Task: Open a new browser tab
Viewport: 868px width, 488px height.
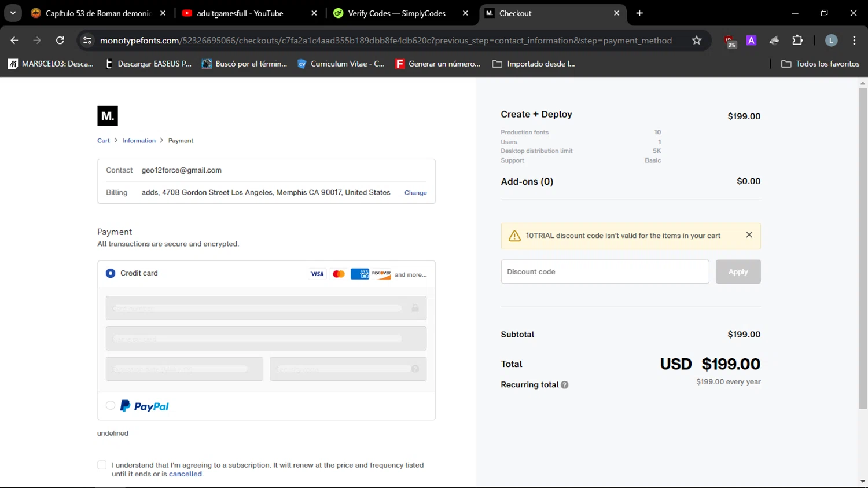Action: coord(639,13)
